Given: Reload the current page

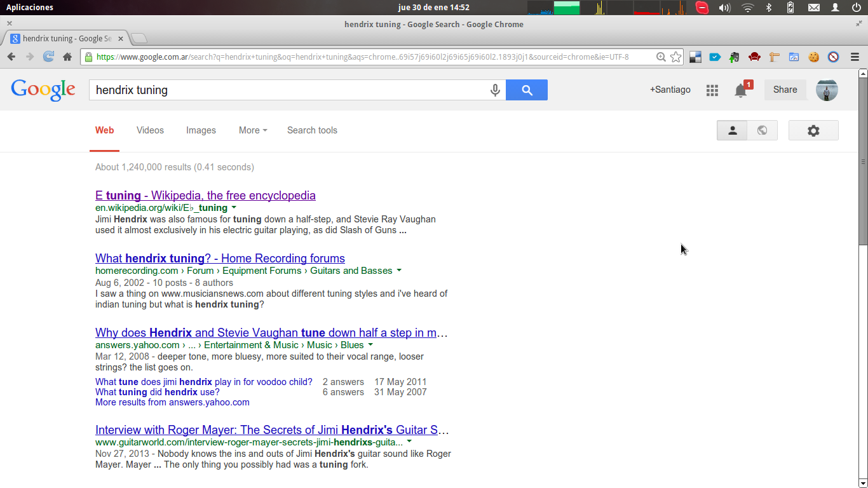Looking at the screenshot, I should click(x=48, y=57).
